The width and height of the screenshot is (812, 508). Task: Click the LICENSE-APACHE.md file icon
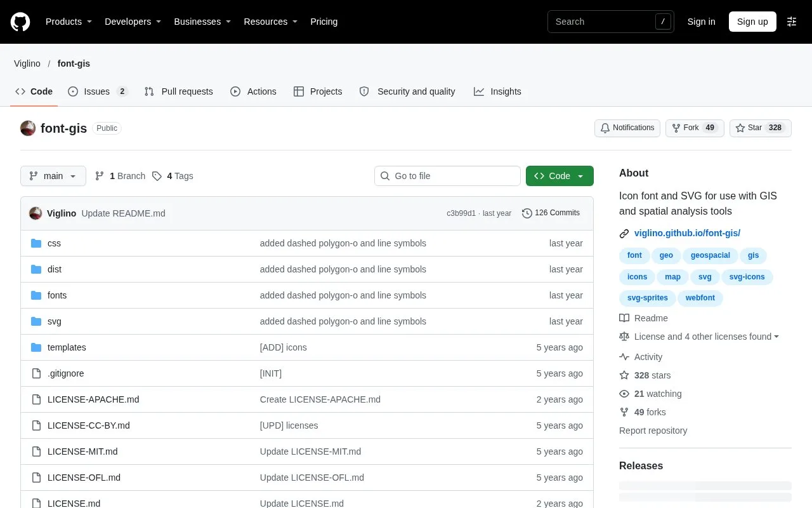click(x=36, y=399)
